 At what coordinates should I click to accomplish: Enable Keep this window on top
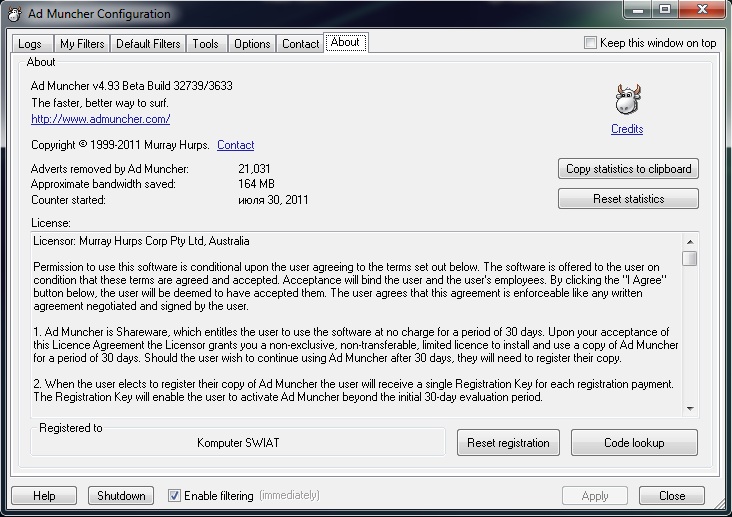coord(591,43)
